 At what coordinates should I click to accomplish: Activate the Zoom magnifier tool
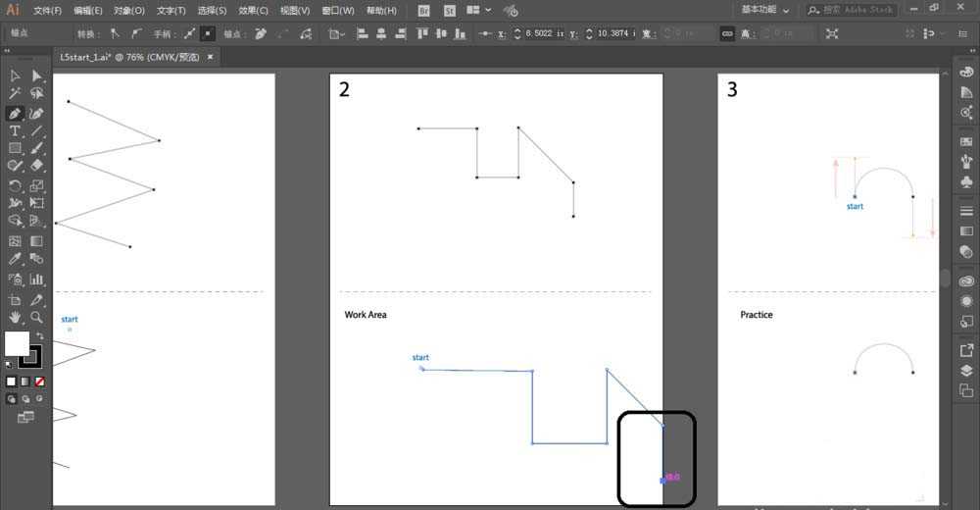coord(37,317)
